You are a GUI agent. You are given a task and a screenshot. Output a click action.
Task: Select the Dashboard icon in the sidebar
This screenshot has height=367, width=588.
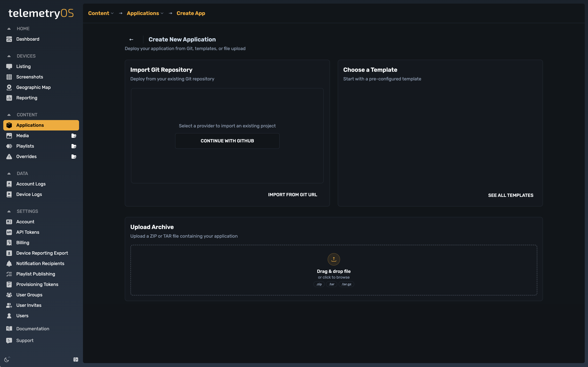pyautogui.click(x=9, y=39)
